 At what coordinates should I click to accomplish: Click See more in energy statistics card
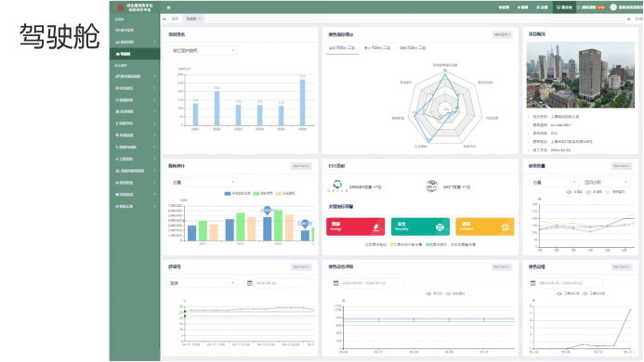point(301,166)
